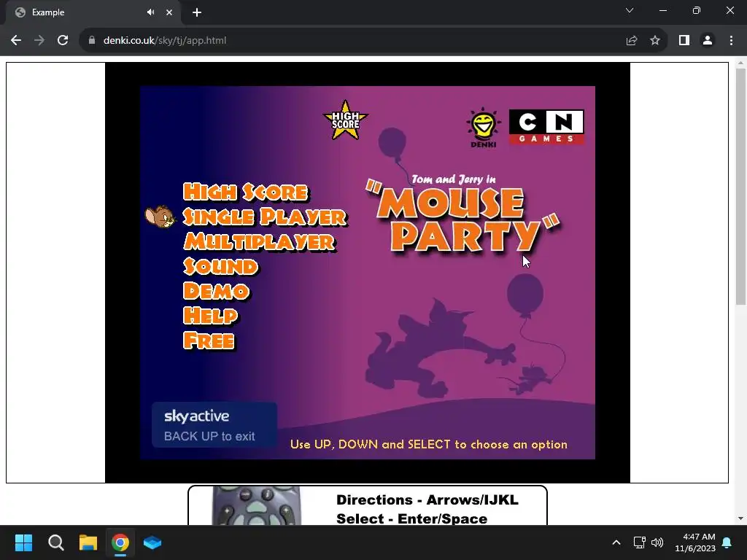The image size is (747, 560).
Task: Click the scrollbar down arrow
Action: pos(740,518)
